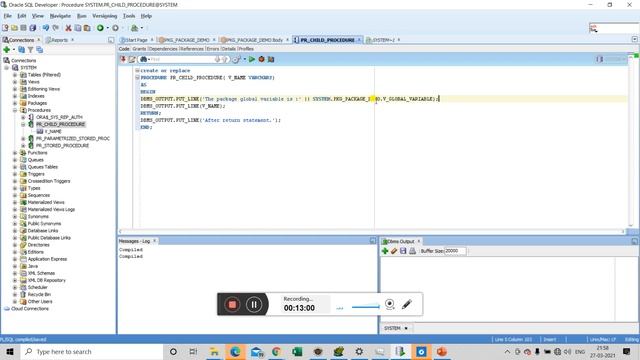The height and width of the screenshot is (360, 640).
Task: Open the File menu
Action: 7,16
